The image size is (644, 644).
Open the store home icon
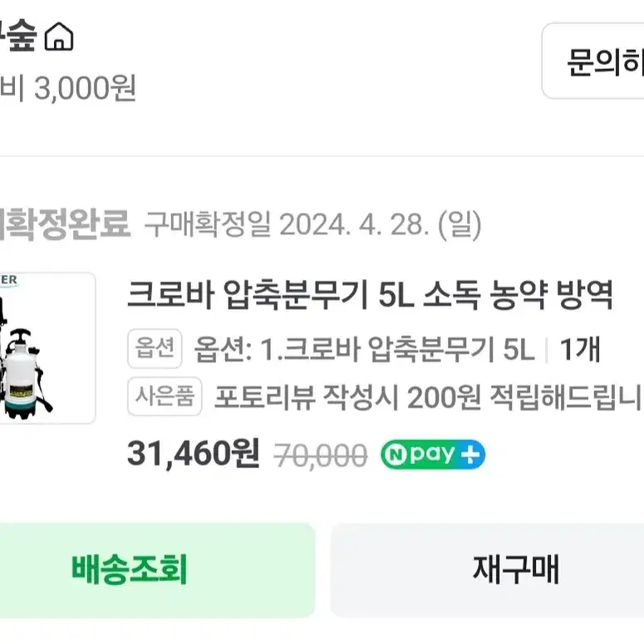59,36
